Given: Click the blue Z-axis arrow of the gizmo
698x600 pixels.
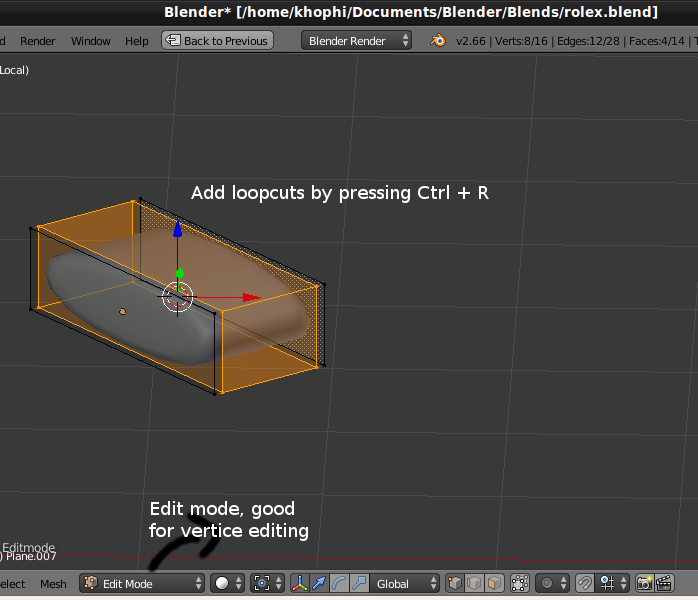Looking at the screenshot, I should pyautogui.click(x=177, y=229).
